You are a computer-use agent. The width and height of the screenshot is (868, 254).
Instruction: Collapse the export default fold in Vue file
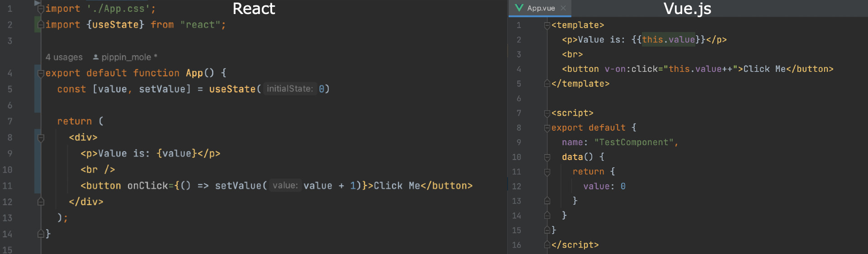point(547,128)
